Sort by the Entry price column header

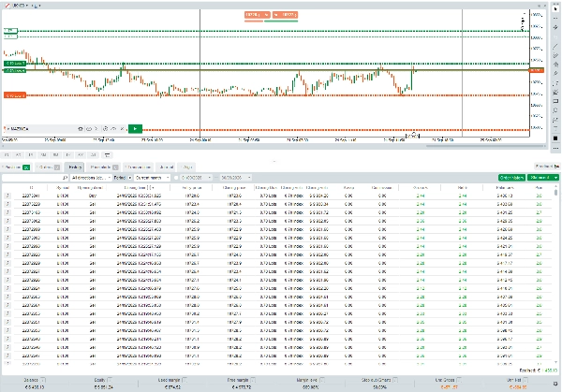[x=192, y=188]
